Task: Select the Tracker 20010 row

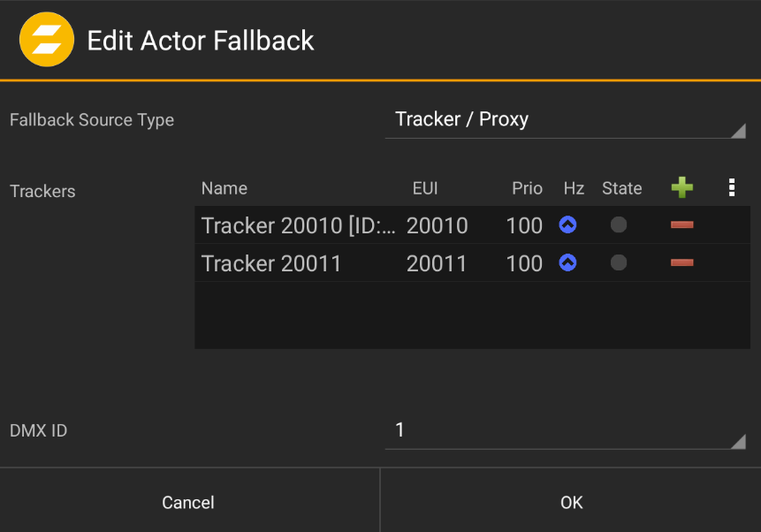Action: [x=292, y=225]
